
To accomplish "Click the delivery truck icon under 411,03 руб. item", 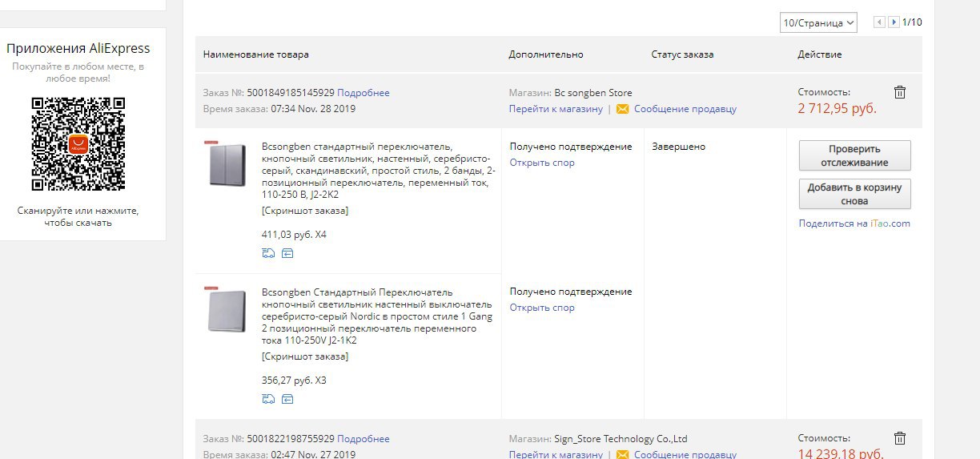I will point(268,253).
